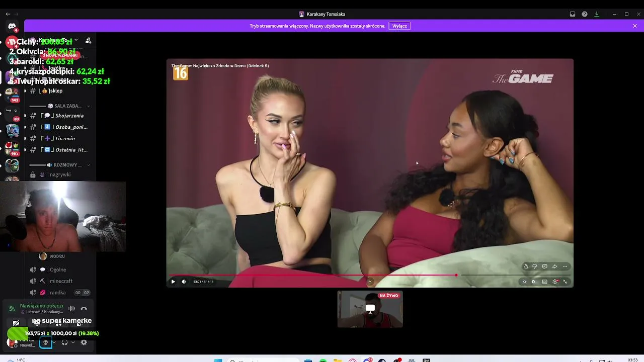Open the Nawiązano połączenie connection details
This screenshot has height=362, width=644.
pos(42,306)
